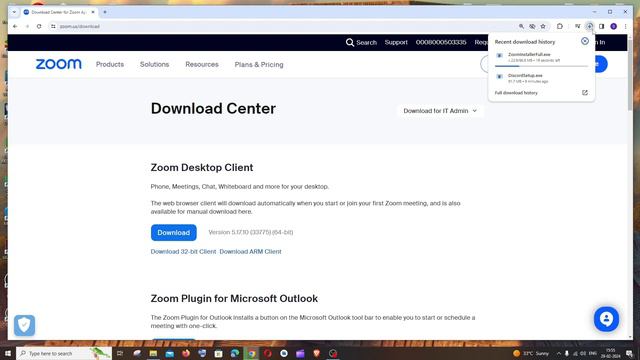This screenshot has width=640, height=360.
Task: Show hidden system tray icons
Action: [x=558, y=353]
